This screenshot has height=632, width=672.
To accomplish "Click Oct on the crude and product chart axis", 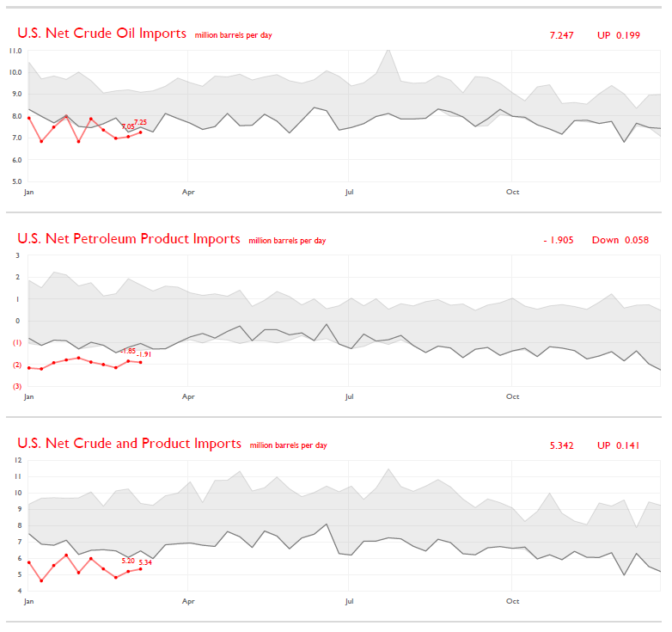I will click(512, 601).
